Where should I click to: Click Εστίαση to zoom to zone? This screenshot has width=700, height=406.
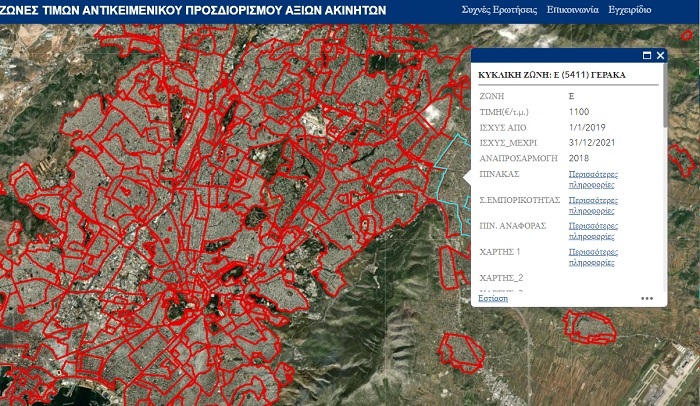click(x=493, y=298)
